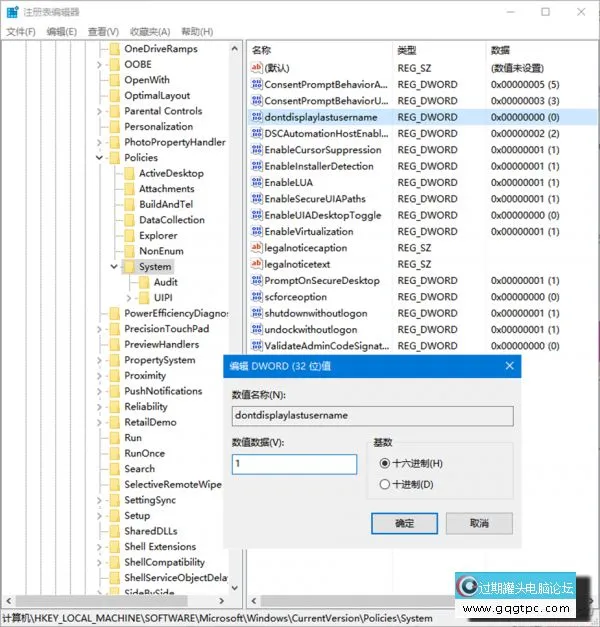
Task: Click the Explorer folder icon in tree
Action: coord(129,236)
